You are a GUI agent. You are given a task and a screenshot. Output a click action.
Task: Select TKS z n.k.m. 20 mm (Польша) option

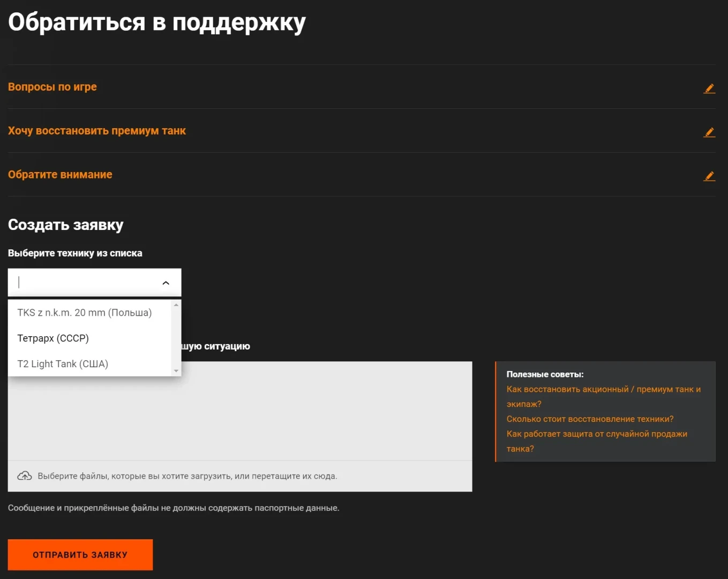coord(85,313)
